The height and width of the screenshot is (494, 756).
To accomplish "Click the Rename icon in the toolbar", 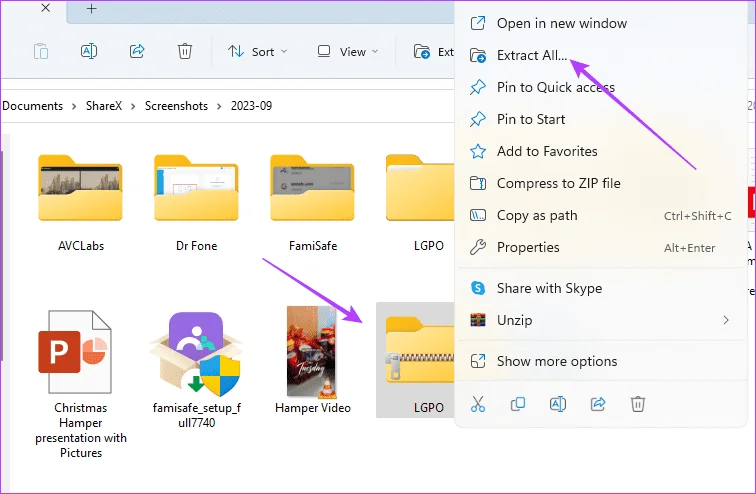I will click(89, 51).
